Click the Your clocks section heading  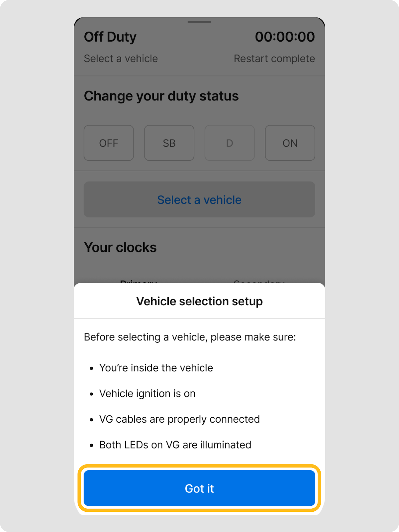point(120,247)
